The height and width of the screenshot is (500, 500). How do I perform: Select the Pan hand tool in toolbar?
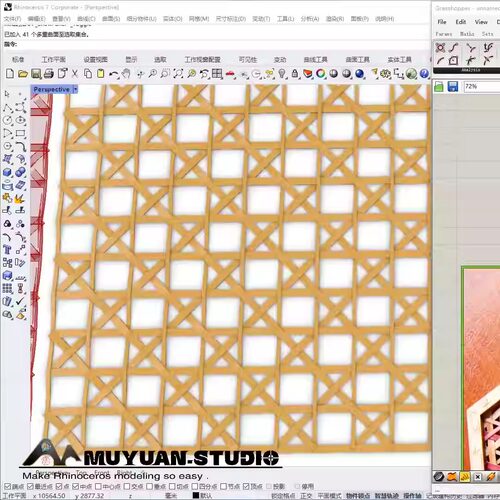pyautogui.click(x=126, y=74)
